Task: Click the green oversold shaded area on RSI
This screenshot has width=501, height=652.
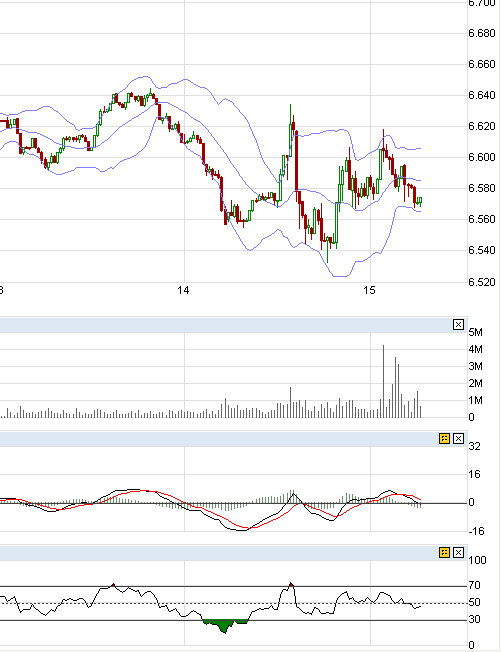Action: (x=225, y=625)
